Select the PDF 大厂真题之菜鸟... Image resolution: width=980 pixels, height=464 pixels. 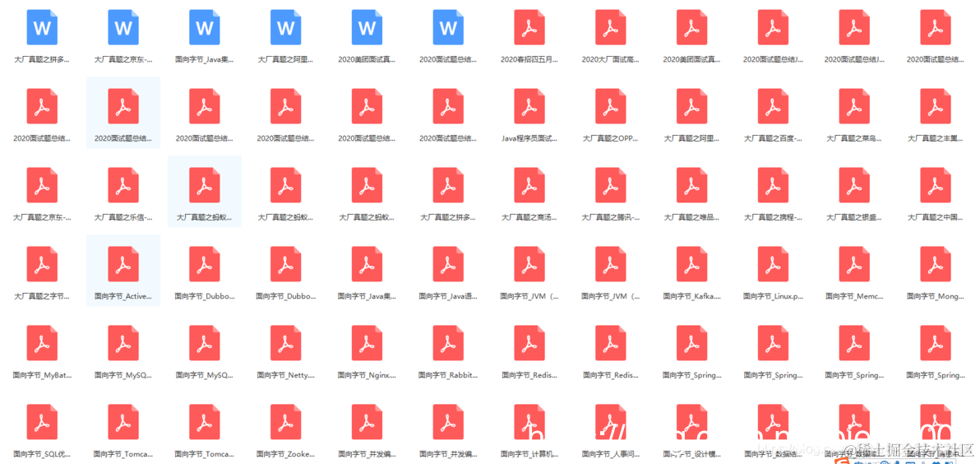point(854,106)
